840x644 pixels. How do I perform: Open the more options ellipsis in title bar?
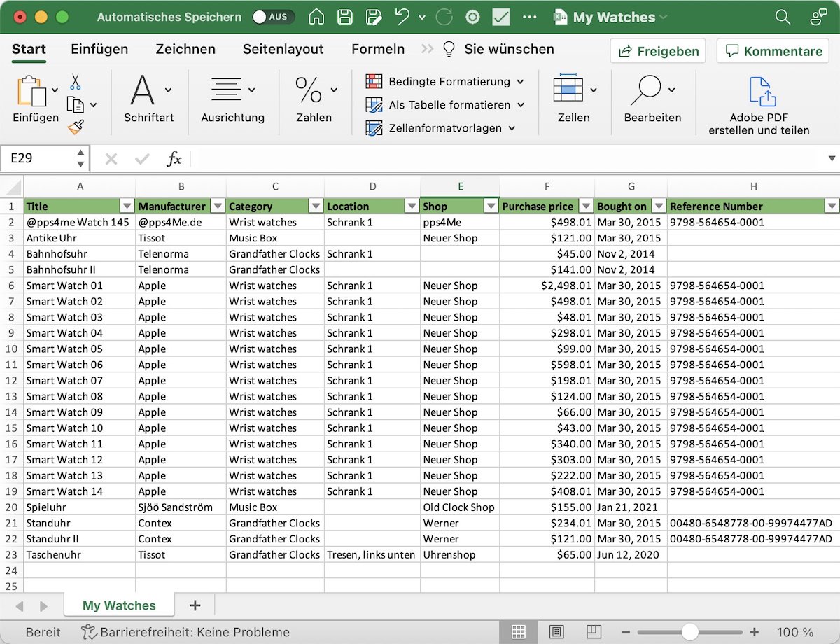[x=530, y=17]
